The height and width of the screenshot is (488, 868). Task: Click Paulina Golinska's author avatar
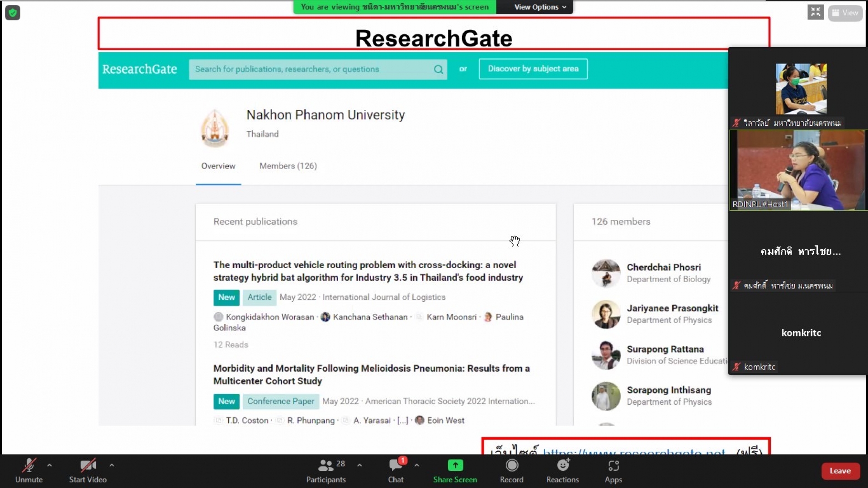[488, 317]
